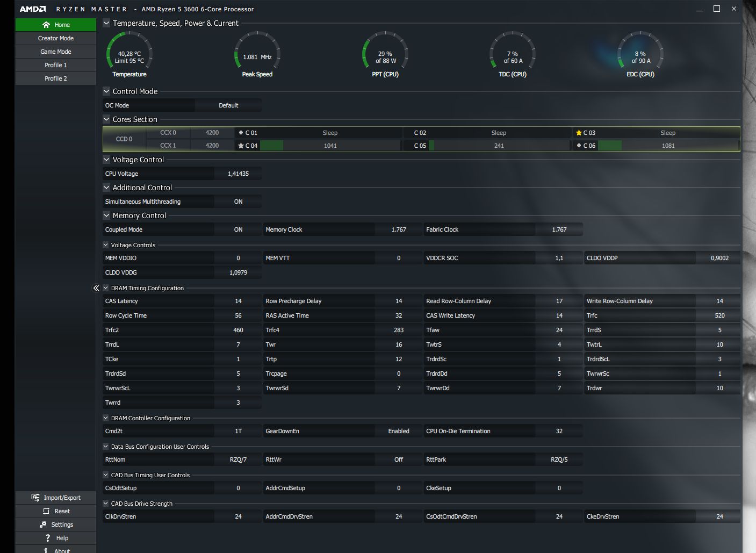Click the dot marker on core C 01
This screenshot has height=553, width=756.
click(x=241, y=133)
